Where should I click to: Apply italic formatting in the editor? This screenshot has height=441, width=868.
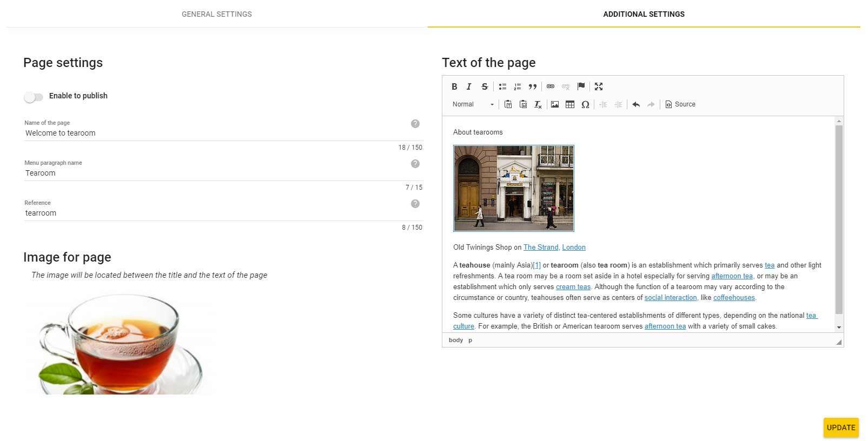click(x=469, y=86)
